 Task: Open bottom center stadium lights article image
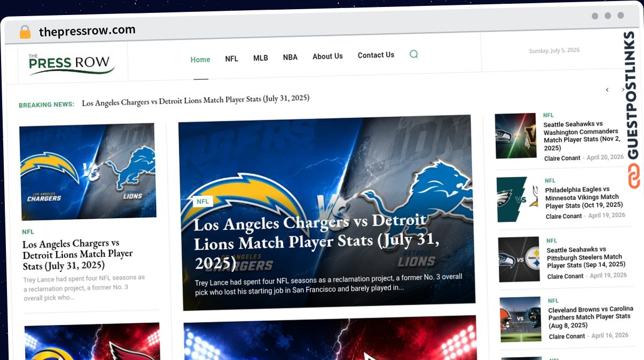tap(330, 337)
